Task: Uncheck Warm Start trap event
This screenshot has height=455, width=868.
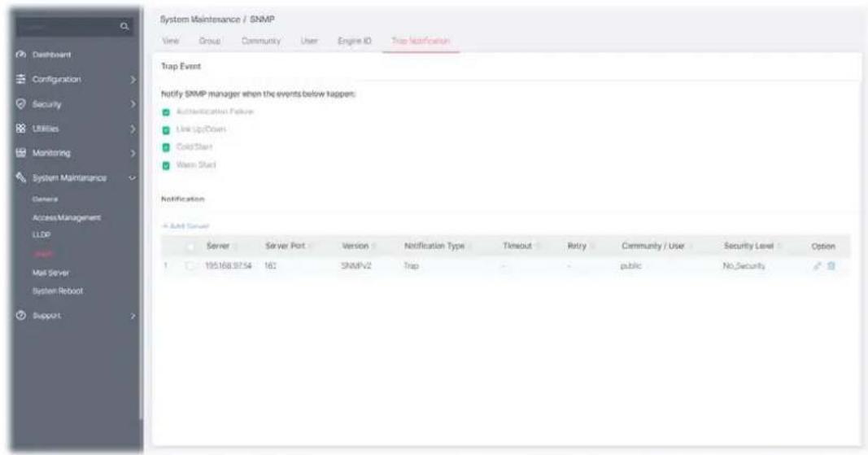Action: click(x=165, y=166)
